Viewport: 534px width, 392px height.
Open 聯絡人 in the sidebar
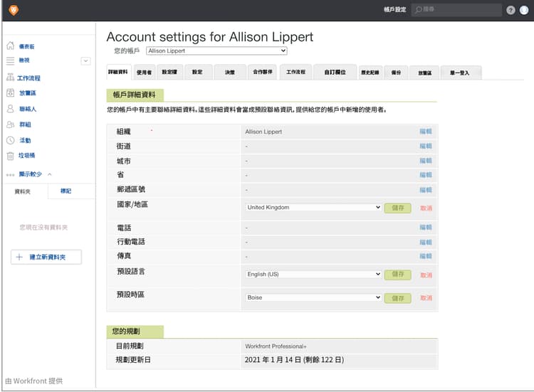(28, 109)
